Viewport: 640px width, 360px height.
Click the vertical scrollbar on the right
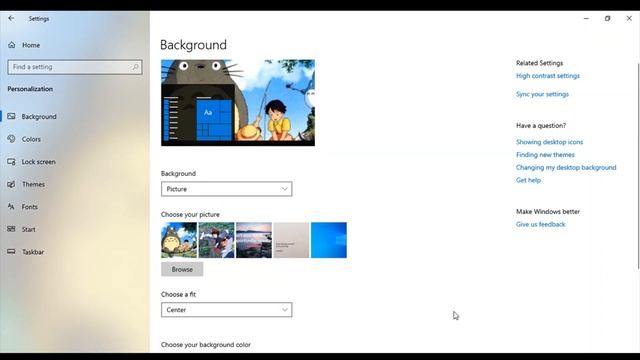click(638, 166)
